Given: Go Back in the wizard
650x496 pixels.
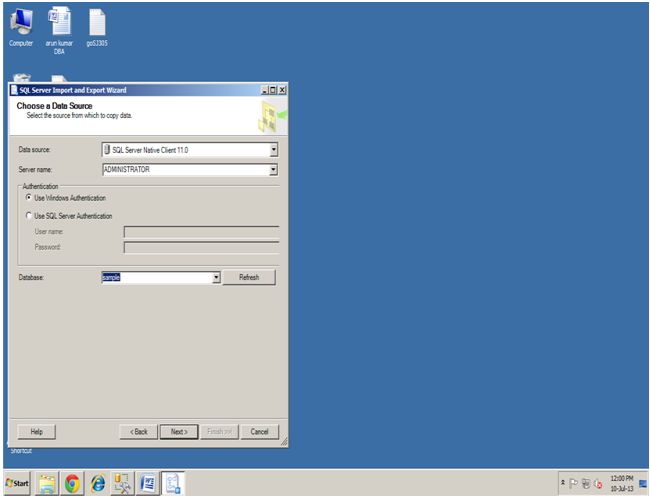Looking at the screenshot, I should point(138,432).
